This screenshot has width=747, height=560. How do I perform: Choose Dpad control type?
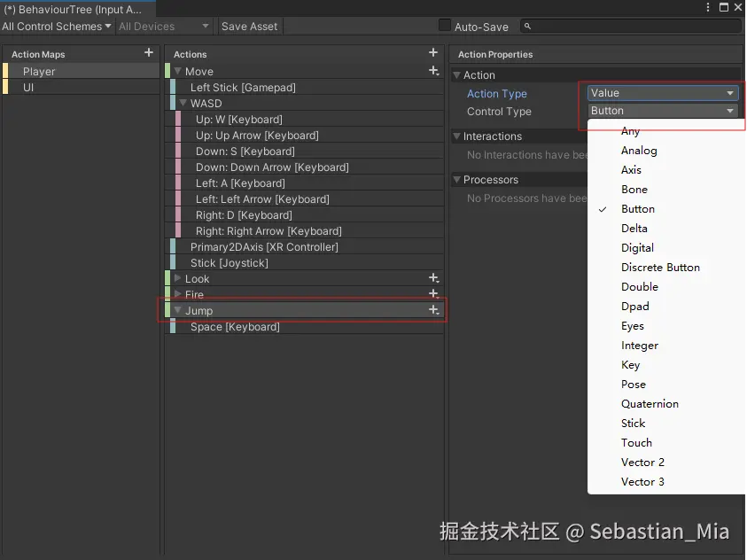coord(666,307)
